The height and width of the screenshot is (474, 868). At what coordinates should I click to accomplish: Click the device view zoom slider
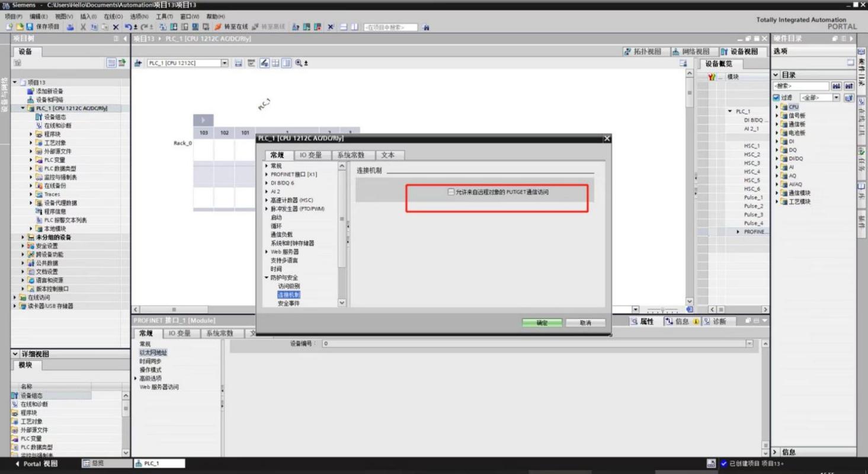(662, 309)
